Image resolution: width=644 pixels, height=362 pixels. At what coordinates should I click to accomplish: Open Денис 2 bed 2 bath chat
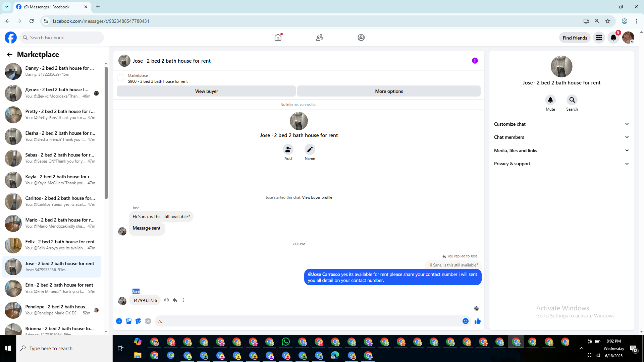coord(52,93)
